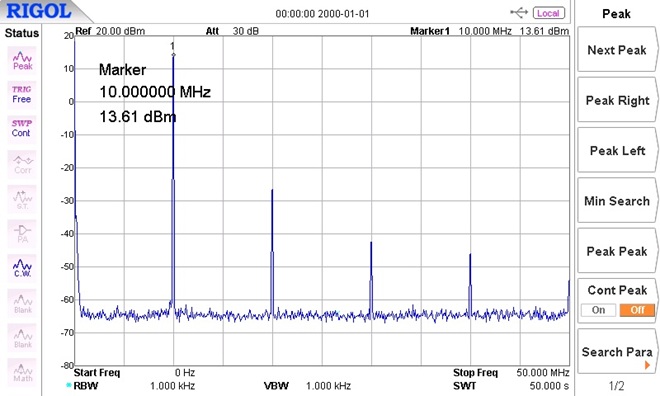Click marker 1 diamond on the trace
The image size is (660, 396).
pyautogui.click(x=173, y=55)
